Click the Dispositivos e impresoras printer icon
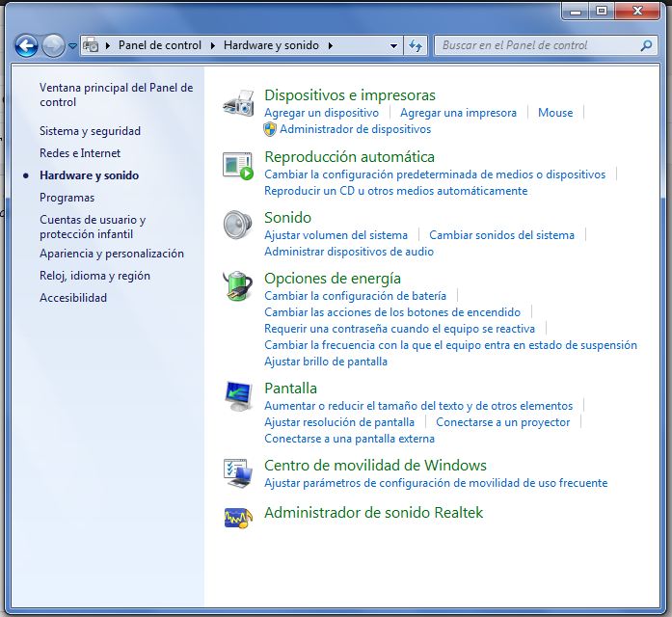The image size is (672, 617). (x=238, y=103)
